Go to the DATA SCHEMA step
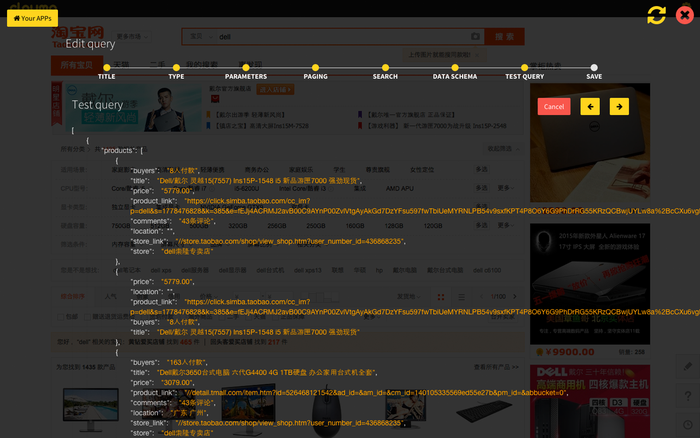 coord(455,68)
